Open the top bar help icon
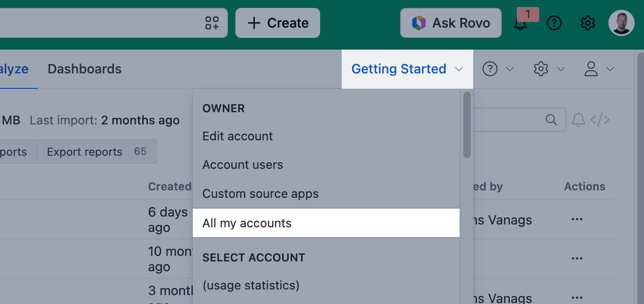The image size is (644, 304). (x=554, y=23)
